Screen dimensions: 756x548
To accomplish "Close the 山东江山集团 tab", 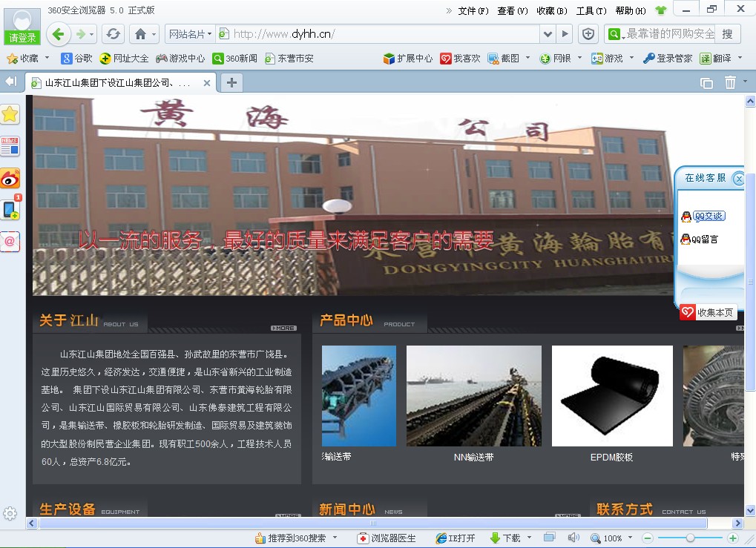I will click(x=207, y=83).
